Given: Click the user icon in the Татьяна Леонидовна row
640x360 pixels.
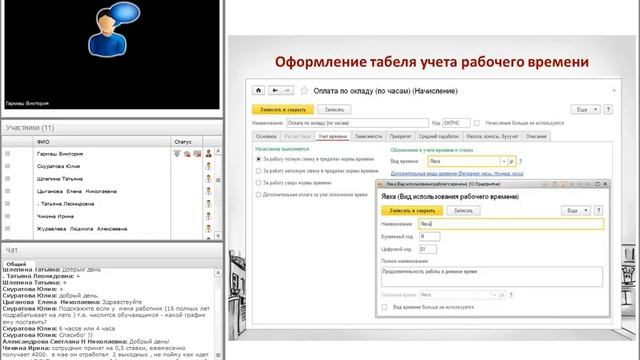Looking at the screenshot, I should tap(209, 203).
